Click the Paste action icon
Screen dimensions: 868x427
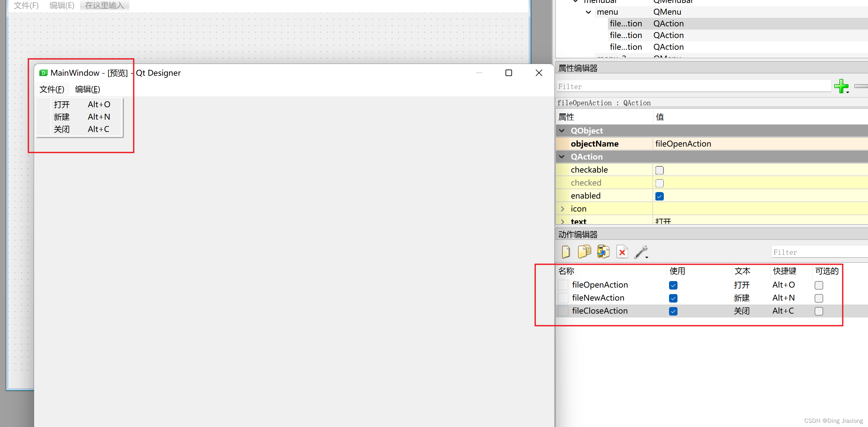point(603,252)
